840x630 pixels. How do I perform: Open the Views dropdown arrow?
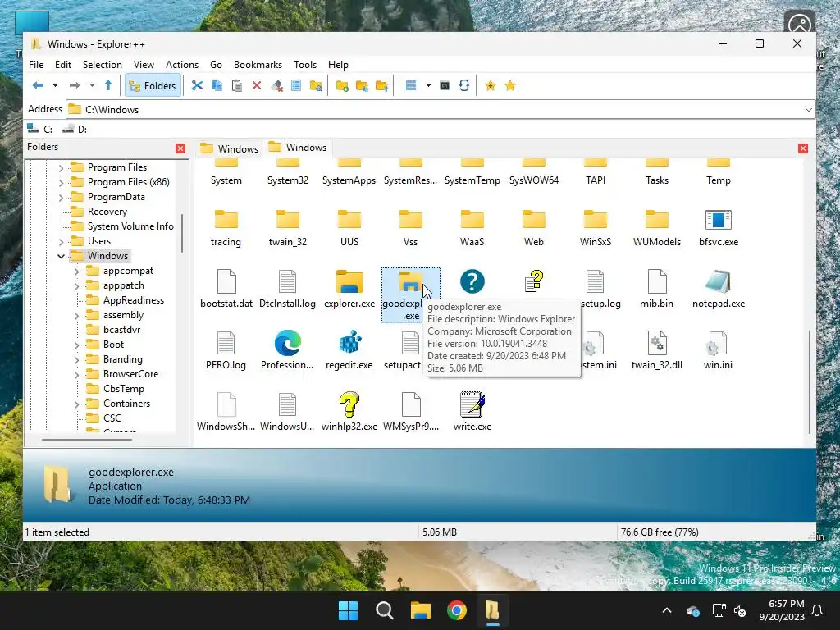428,85
